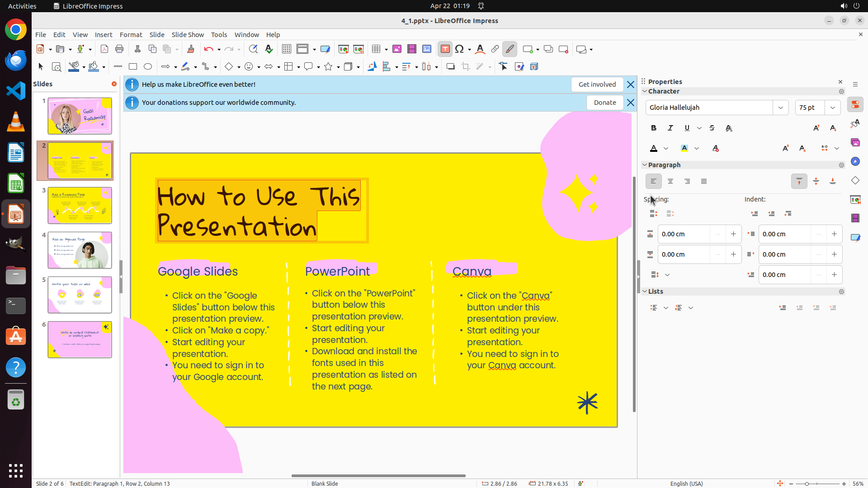Image resolution: width=868 pixels, height=488 pixels.
Task: Open the font name dropdown
Action: tap(781, 108)
